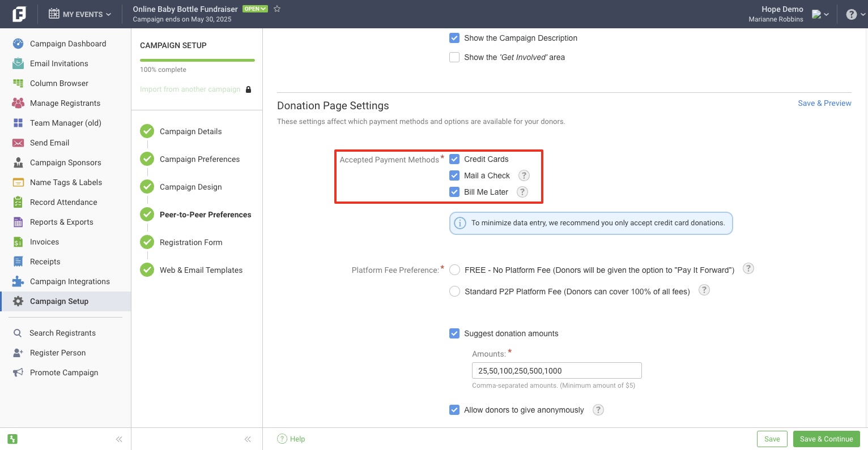Click the Promote Campaign megaphone icon
The height and width of the screenshot is (450, 868).
pyautogui.click(x=18, y=372)
